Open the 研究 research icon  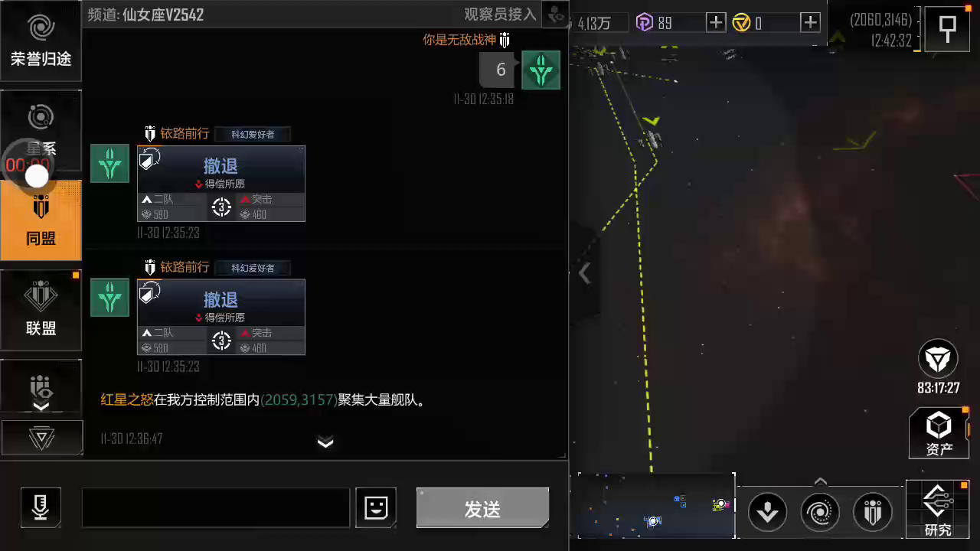[x=938, y=509]
